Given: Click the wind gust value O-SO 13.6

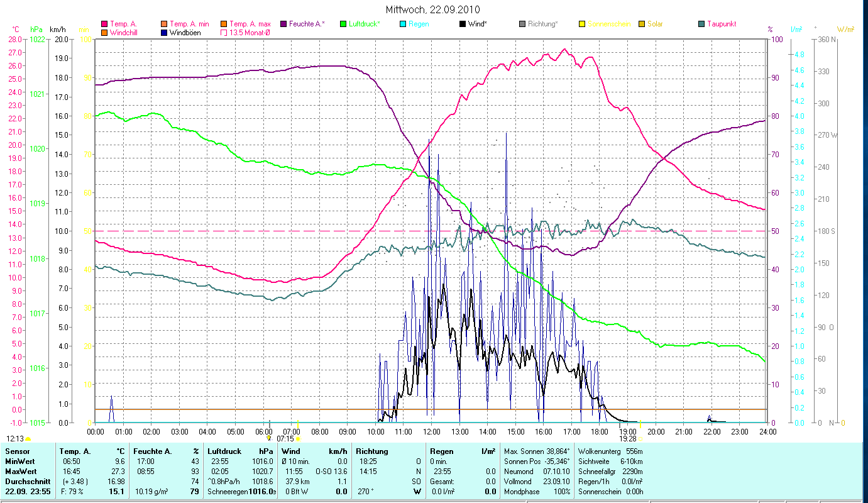Looking at the screenshot, I should [331, 472].
